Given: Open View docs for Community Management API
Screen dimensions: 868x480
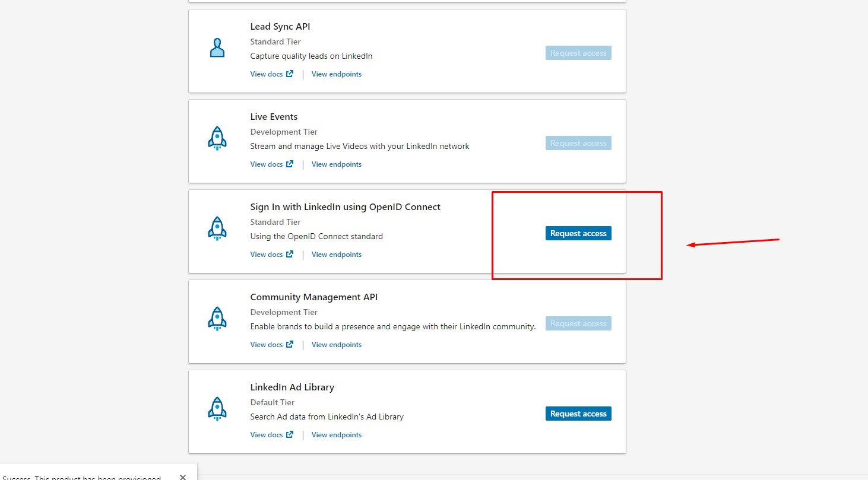Looking at the screenshot, I should [272, 345].
